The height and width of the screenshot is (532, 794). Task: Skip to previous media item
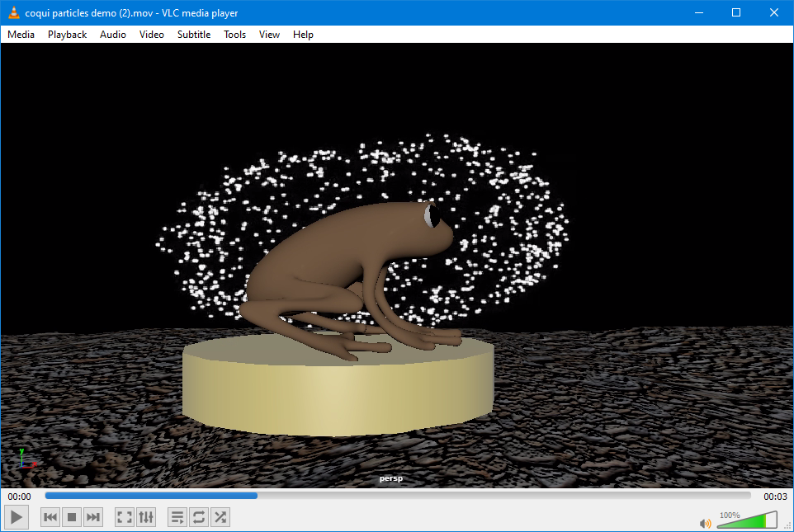click(x=50, y=517)
